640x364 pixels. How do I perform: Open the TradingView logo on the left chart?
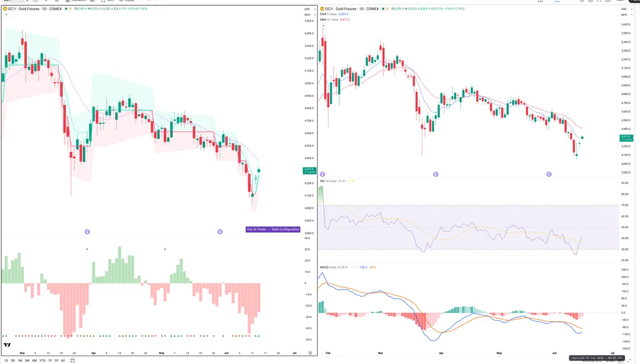click(7, 345)
